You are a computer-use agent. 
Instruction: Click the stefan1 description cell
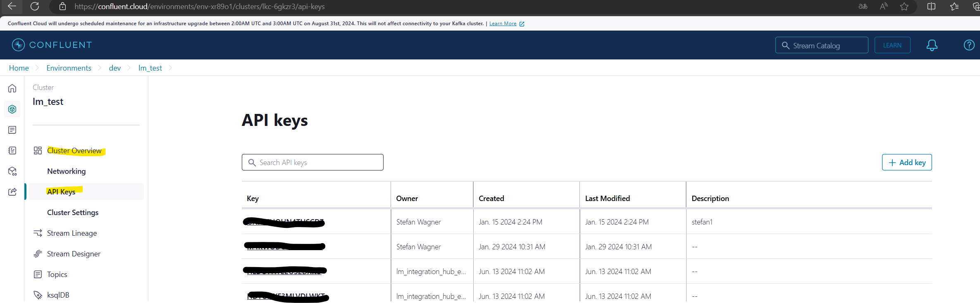tap(702, 222)
